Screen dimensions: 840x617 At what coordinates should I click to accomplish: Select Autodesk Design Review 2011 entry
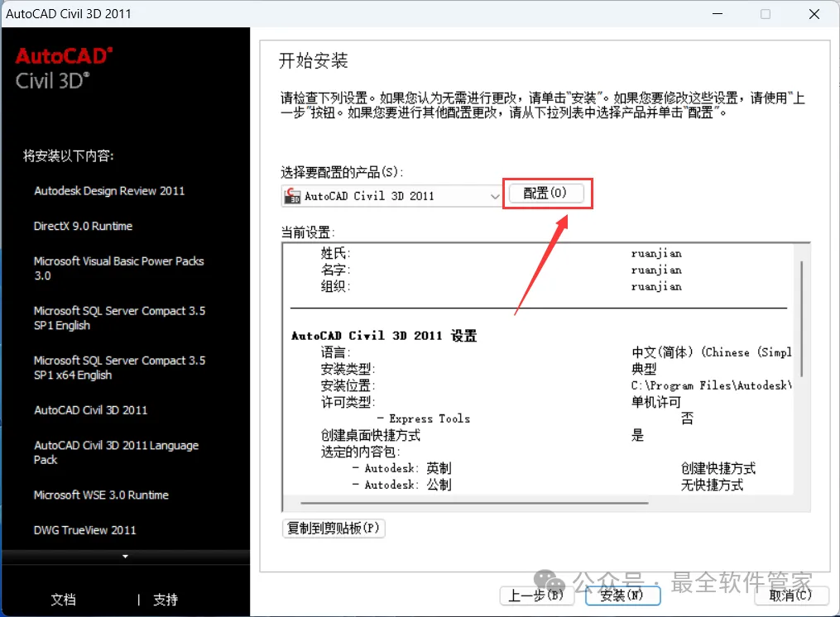click(109, 191)
